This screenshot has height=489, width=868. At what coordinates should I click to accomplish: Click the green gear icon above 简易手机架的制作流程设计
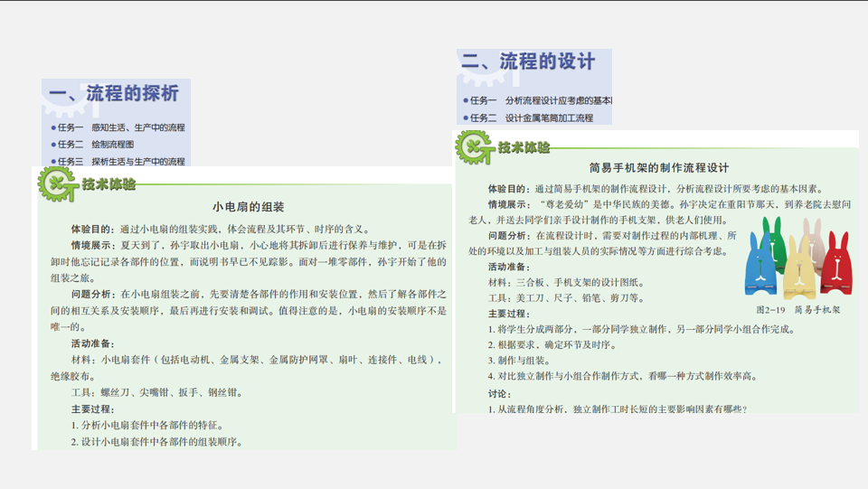[x=474, y=147]
